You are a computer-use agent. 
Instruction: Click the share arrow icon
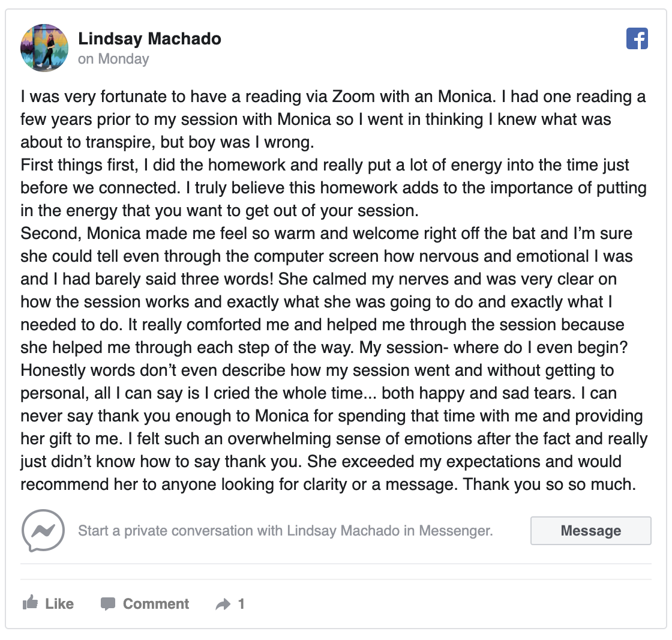(x=223, y=605)
